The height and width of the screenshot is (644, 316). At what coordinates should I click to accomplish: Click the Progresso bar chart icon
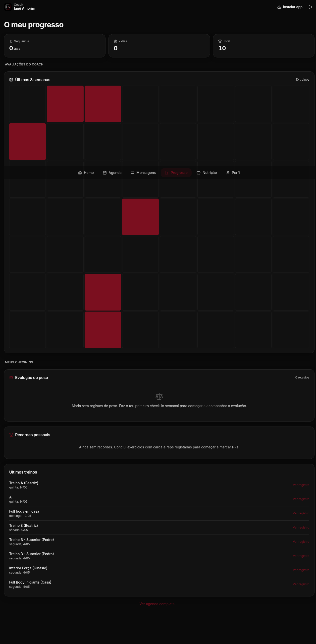(x=166, y=173)
